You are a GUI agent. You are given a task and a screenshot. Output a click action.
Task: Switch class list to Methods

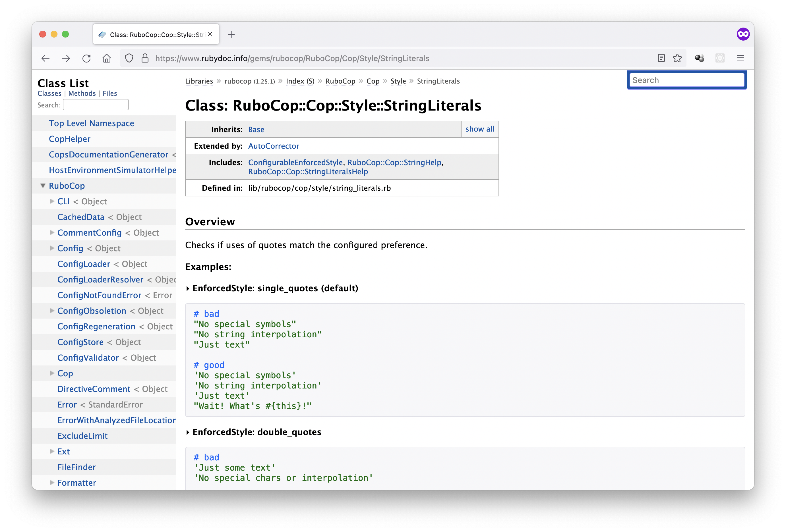point(82,93)
